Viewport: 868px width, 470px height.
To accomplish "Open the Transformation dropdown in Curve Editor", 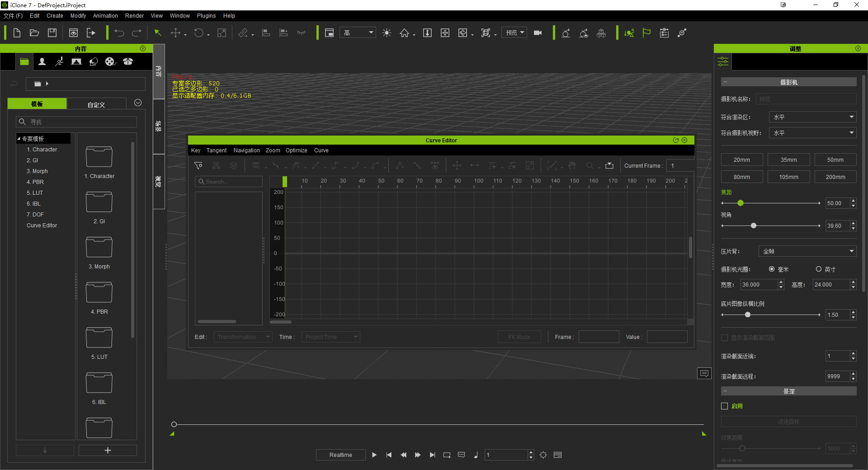I will click(x=243, y=337).
